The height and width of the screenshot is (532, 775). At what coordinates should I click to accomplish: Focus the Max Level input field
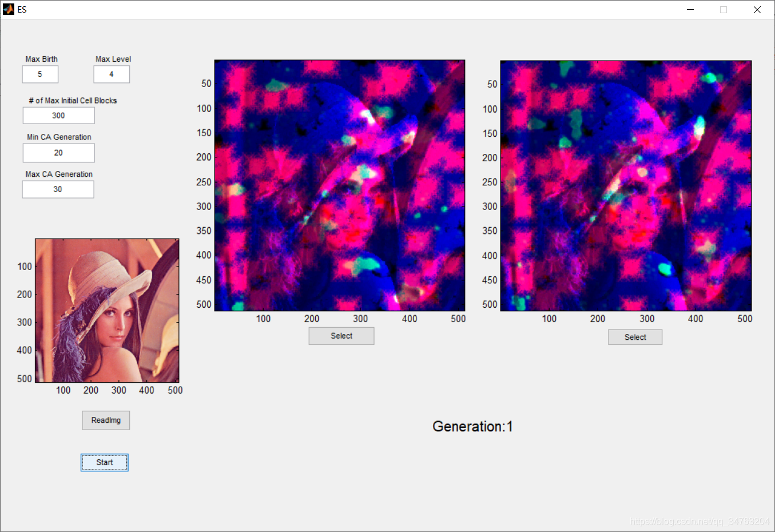tap(112, 74)
